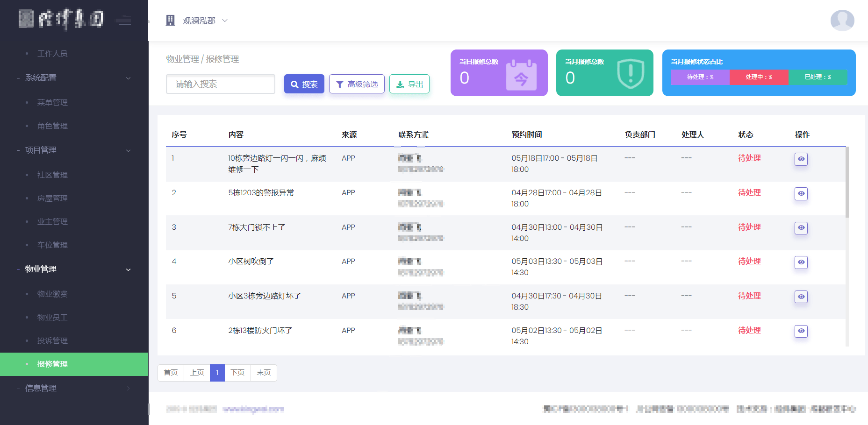Image resolution: width=868 pixels, height=425 pixels.
Task: Expand the 信息管理 sidebar section
Action: (x=128, y=388)
